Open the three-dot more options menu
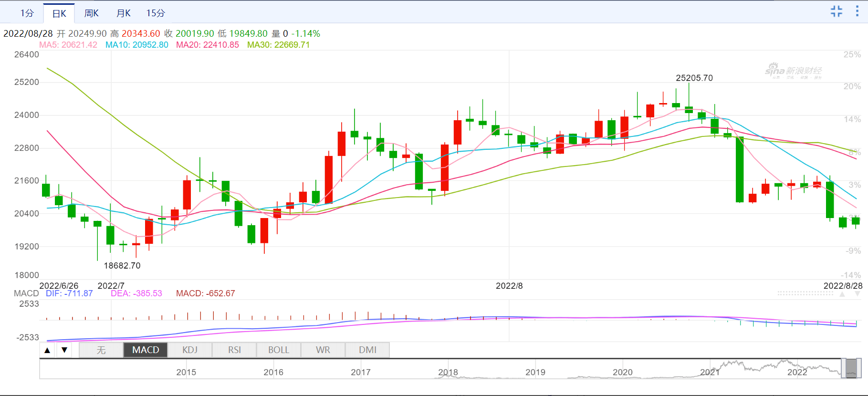Image resolution: width=868 pixels, height=396 pixels. tap(857, 11)
